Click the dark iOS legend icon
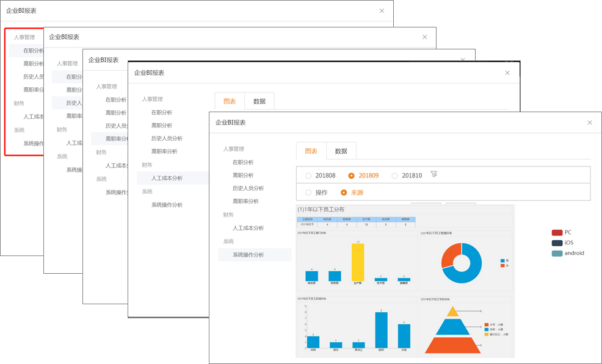 point(556,243)
